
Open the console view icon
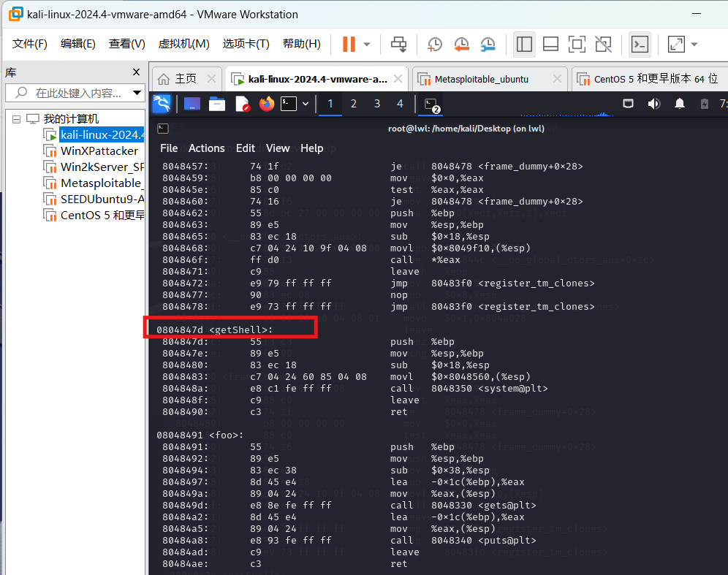pyautogui.click(x=640, y=44)
